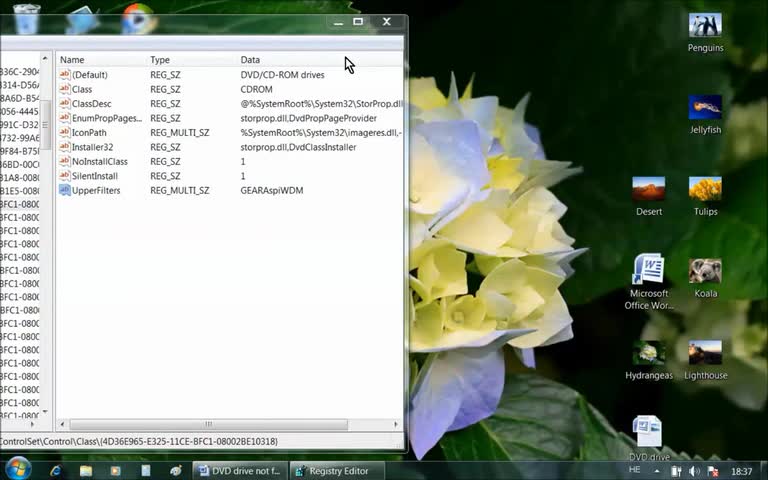Image resolution: width=768 pixels, height=480 pixels.
Task: Select tree key ending B1A8-008
Action: point(20,177)
